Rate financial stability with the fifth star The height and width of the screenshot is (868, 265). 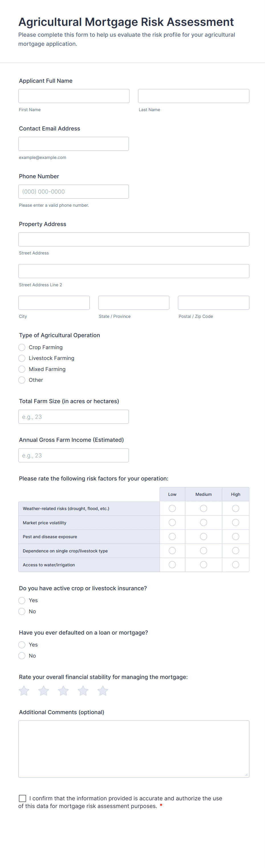click(x=103, y=691)
